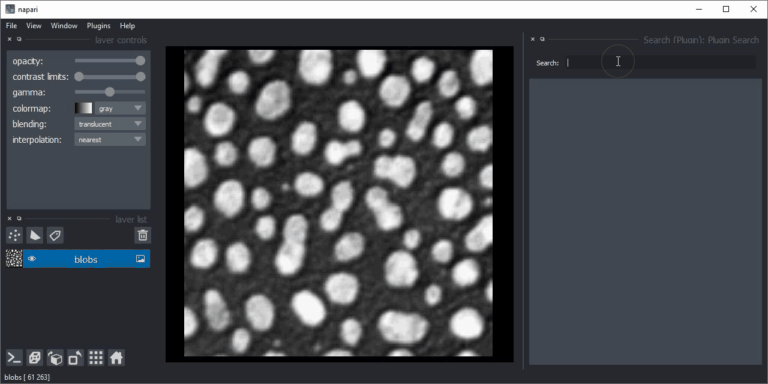Close the Plugin Search panel
Viewport: 768px width, 384px height.
point(533,39)
